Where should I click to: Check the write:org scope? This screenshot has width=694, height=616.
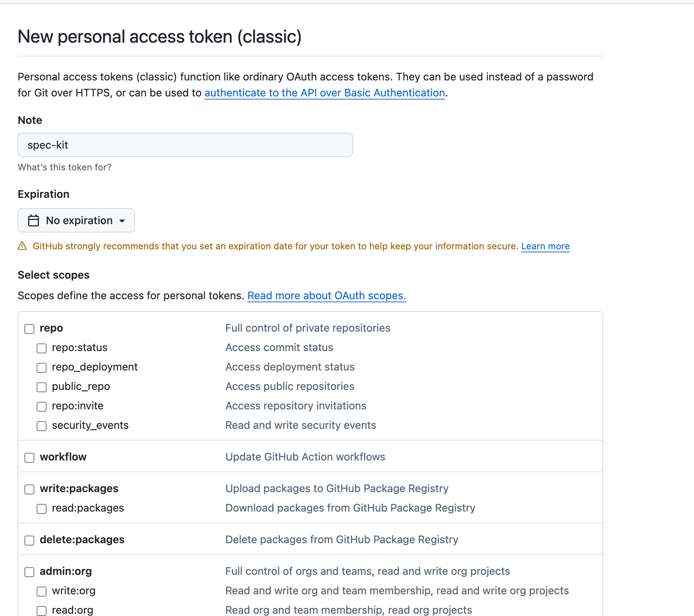pyautogui.click(x=41, y=591)
